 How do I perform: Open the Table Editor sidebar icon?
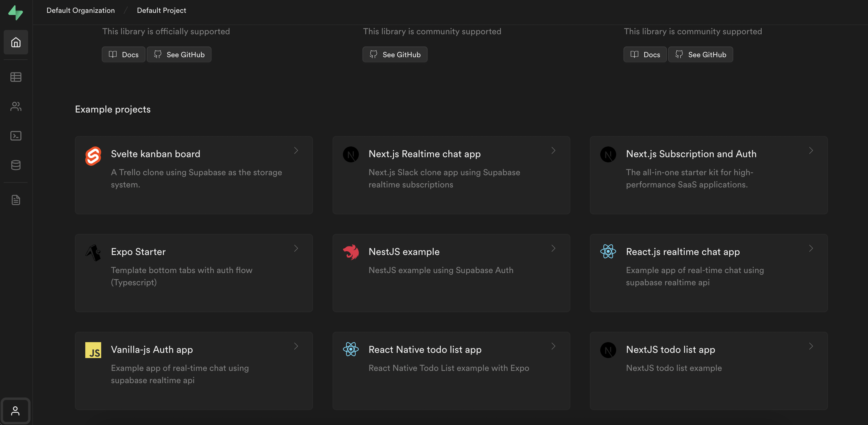pos(16,77)
